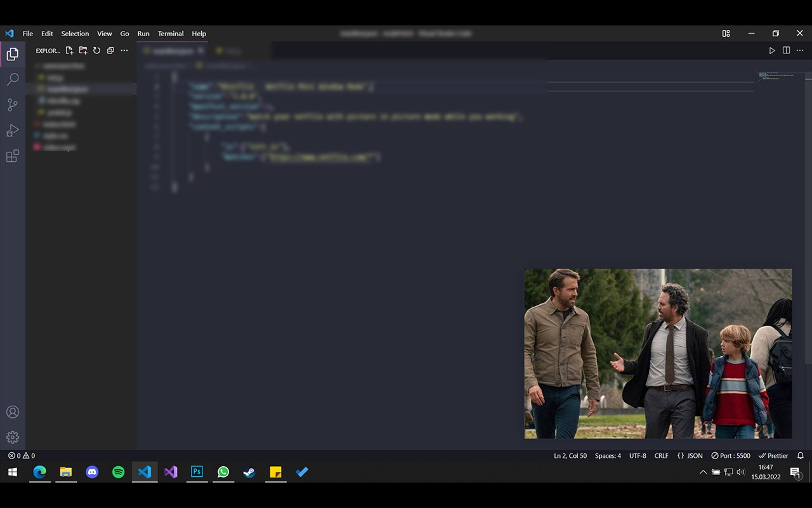
Task: Open the Go menu
Action: click(125, 34)
